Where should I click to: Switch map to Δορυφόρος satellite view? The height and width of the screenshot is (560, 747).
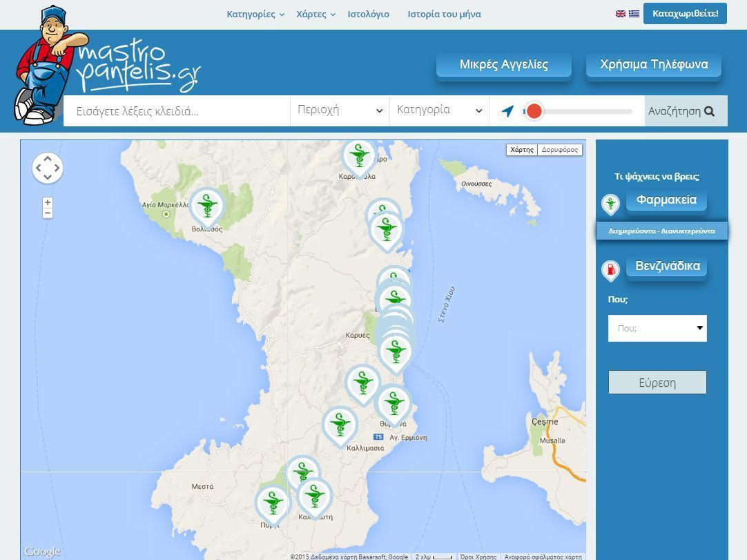[560, 150]
